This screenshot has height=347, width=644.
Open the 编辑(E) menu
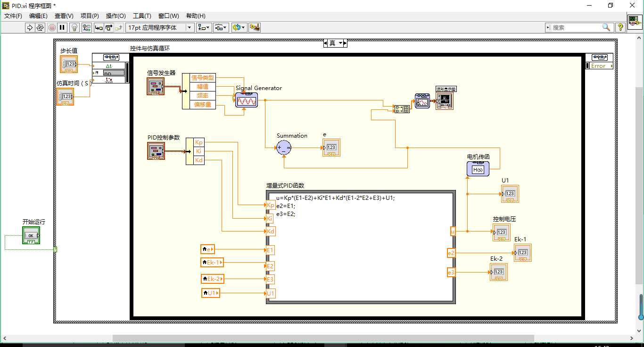point(38,16)
